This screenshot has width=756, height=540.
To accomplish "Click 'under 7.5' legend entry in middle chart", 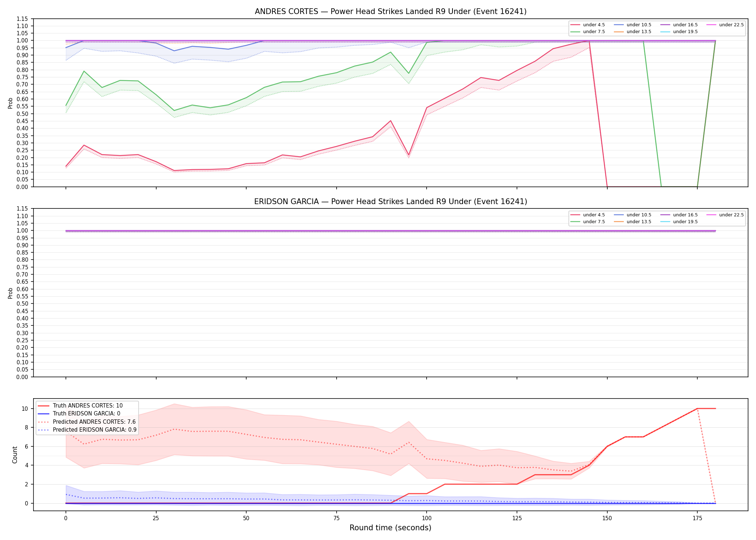I will pyautogui.click(x=588, y=222).
